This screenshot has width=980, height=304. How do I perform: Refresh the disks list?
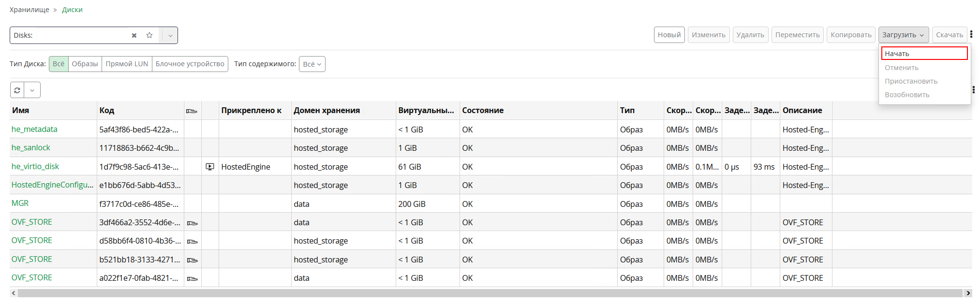pos(17,90)
